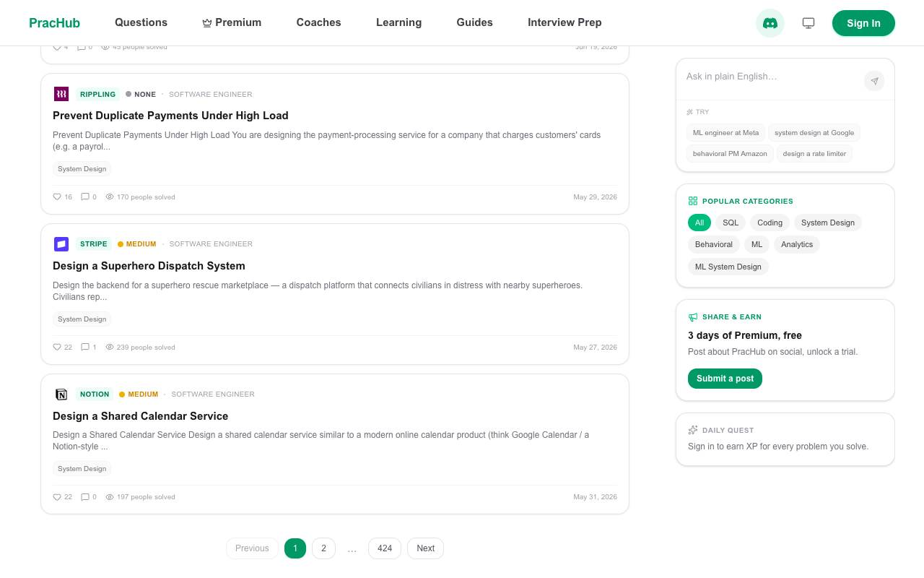The image size is (924, 578).
Task: Filter by the SQL category
Action: coord(731,223)
